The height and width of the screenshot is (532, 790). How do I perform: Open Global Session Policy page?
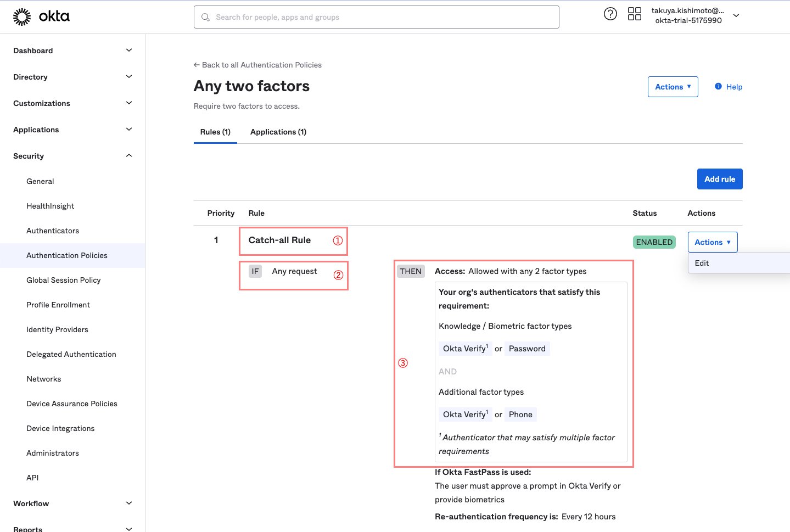pos(64,280)
